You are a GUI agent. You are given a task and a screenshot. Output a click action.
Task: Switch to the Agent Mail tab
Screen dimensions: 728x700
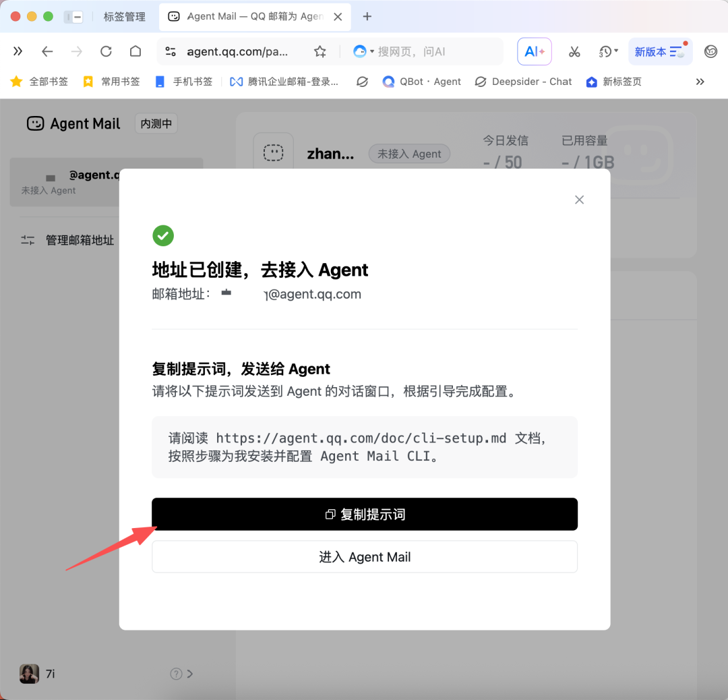pos(254,17)
